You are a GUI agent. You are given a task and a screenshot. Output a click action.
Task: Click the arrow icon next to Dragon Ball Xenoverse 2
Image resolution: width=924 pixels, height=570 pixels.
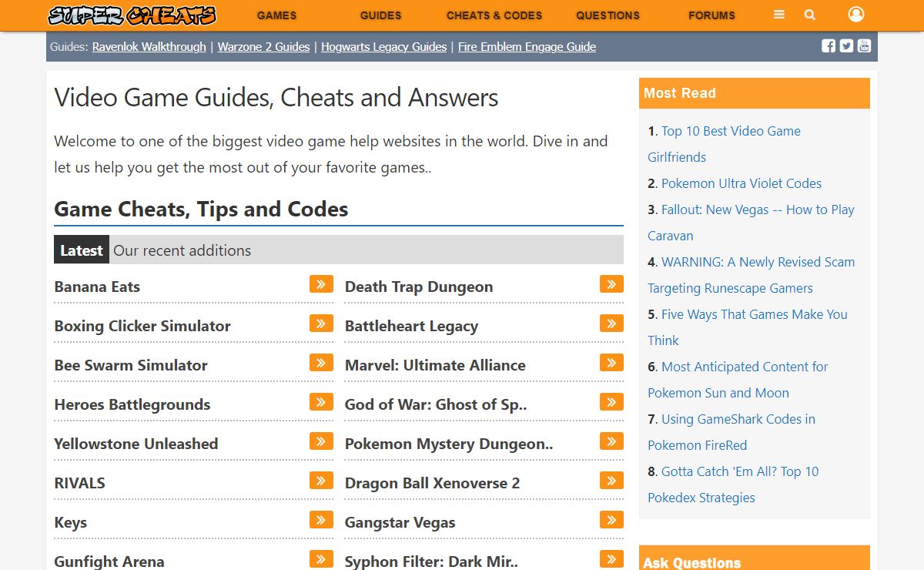click(611, 481)
